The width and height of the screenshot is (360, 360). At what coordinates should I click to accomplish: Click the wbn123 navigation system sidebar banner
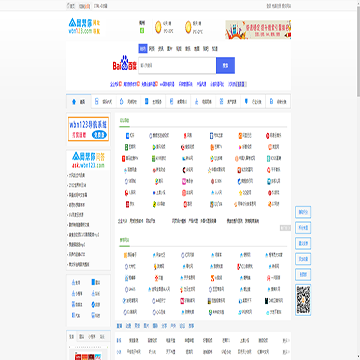coord(88,129)
